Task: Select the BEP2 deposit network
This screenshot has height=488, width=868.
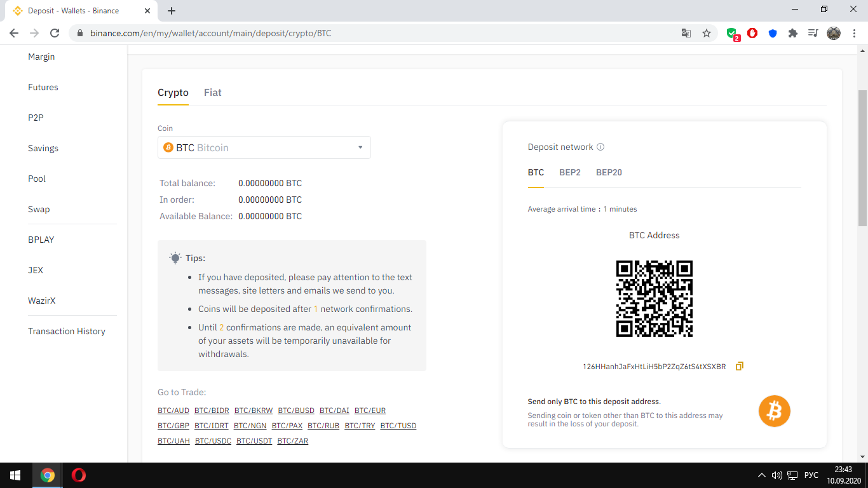Action: coord(569,172)
